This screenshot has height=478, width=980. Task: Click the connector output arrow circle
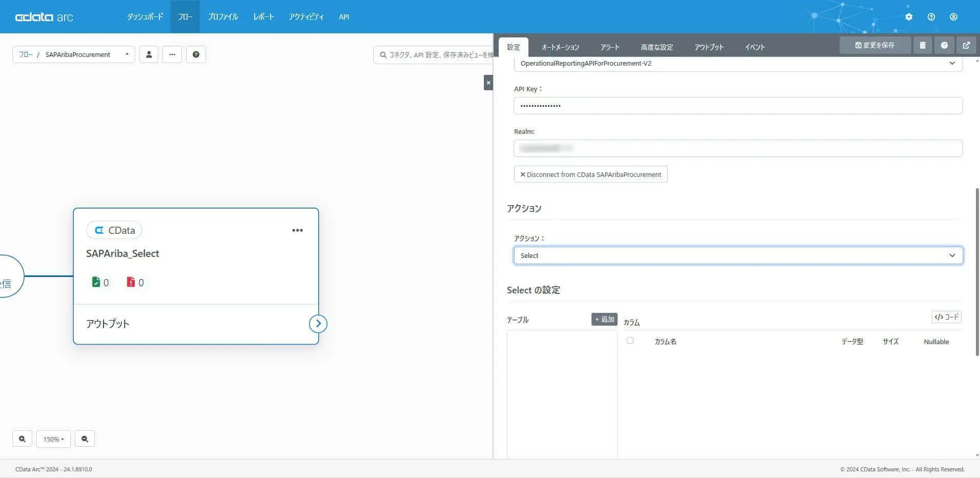pyautogui.click(x=318, y=324)
